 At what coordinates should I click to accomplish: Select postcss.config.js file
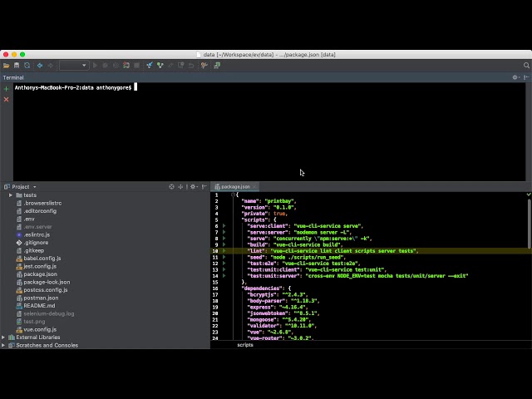pyautogui.click(x=45, y=290)
